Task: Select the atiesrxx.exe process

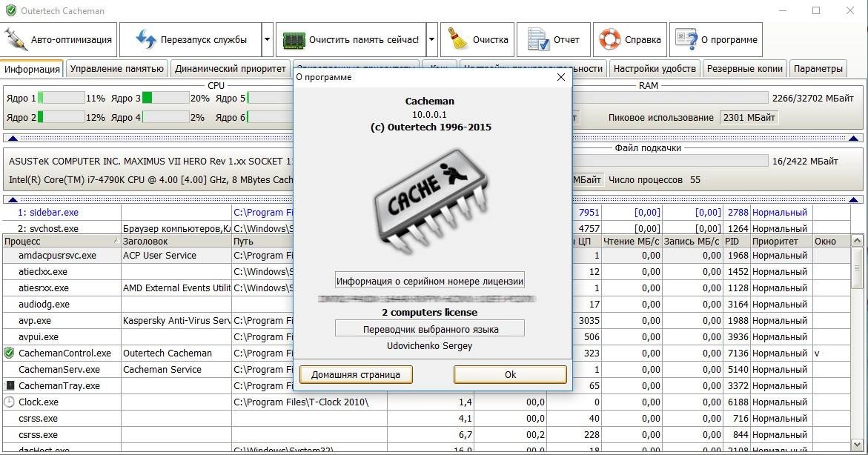Action: pos(44,288)
